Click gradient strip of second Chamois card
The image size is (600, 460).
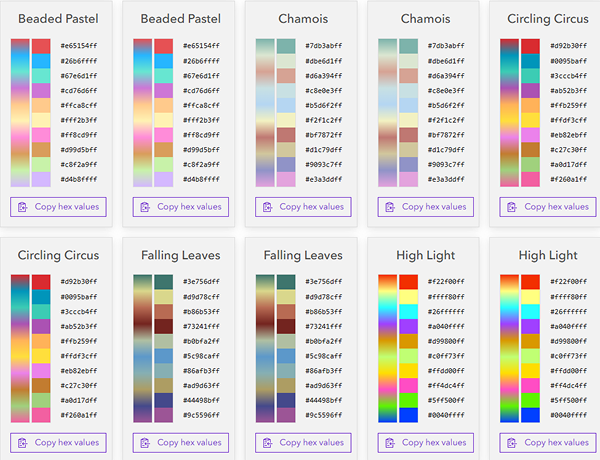(x=387, y=113)
